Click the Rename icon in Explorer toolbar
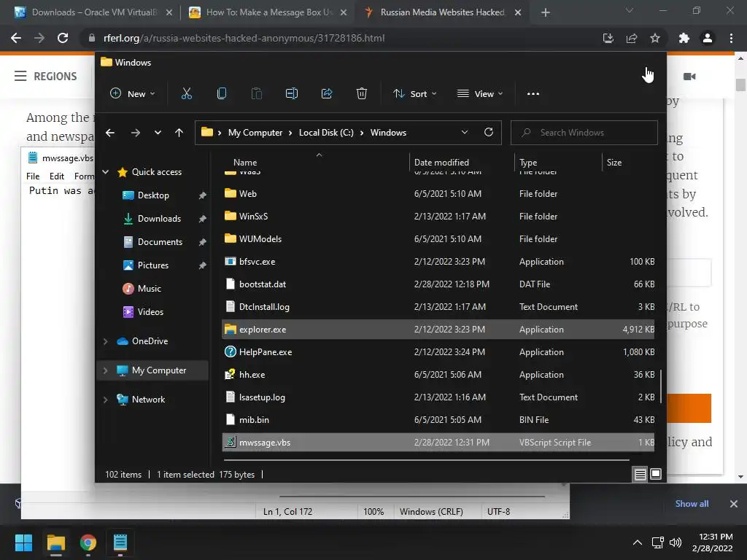Viewport: 747px width, 560px height. click(292, 94)
